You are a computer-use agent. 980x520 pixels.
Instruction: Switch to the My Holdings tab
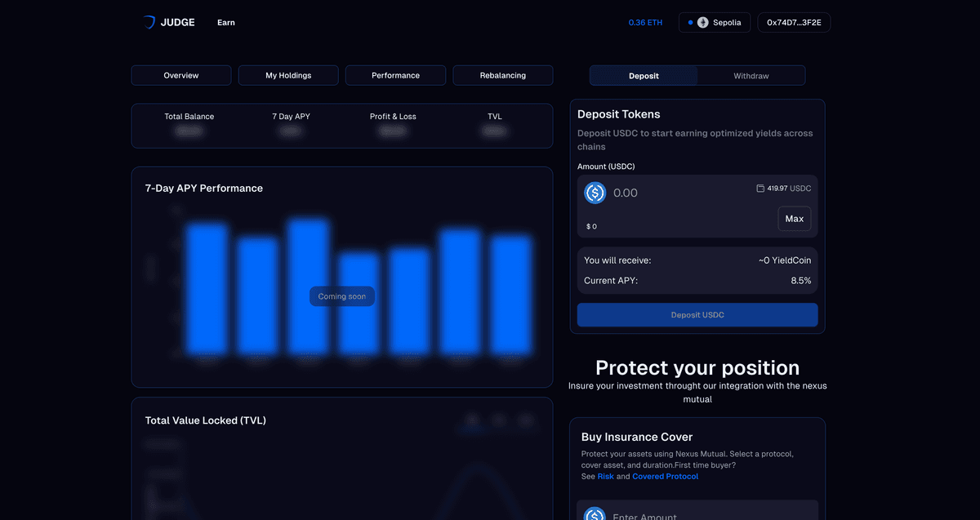tap(287, 74)
